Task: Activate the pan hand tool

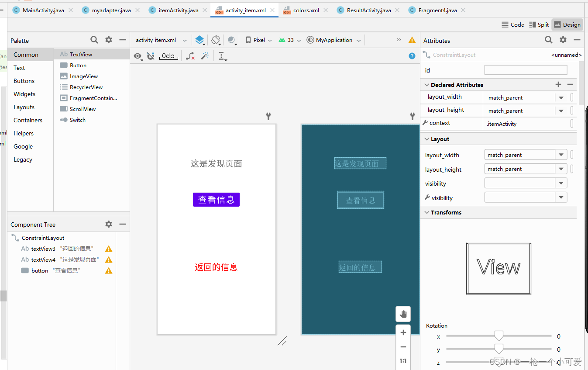Action: pyautogui.click(x=403, y=314)
